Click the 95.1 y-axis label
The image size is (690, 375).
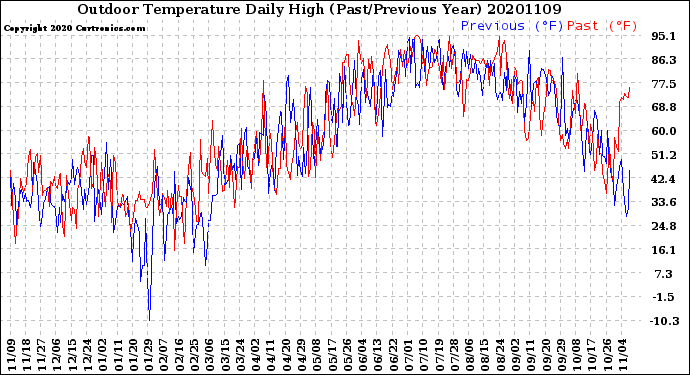coord(663,36)
